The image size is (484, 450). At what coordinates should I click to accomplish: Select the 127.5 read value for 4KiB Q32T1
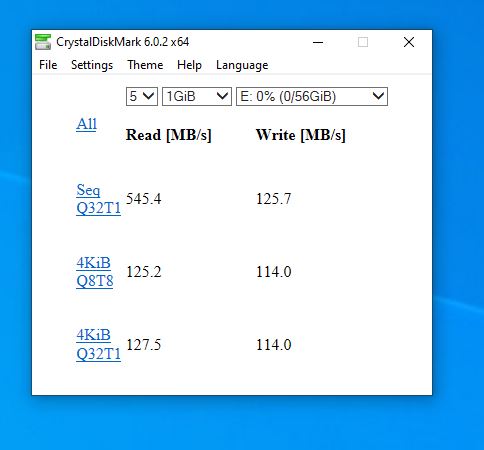143,345
